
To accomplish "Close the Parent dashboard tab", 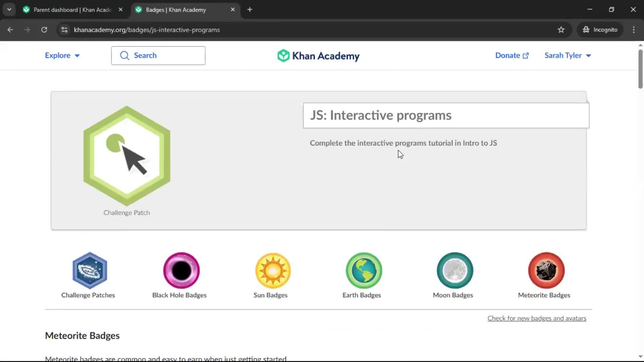I will click(120, 10).
